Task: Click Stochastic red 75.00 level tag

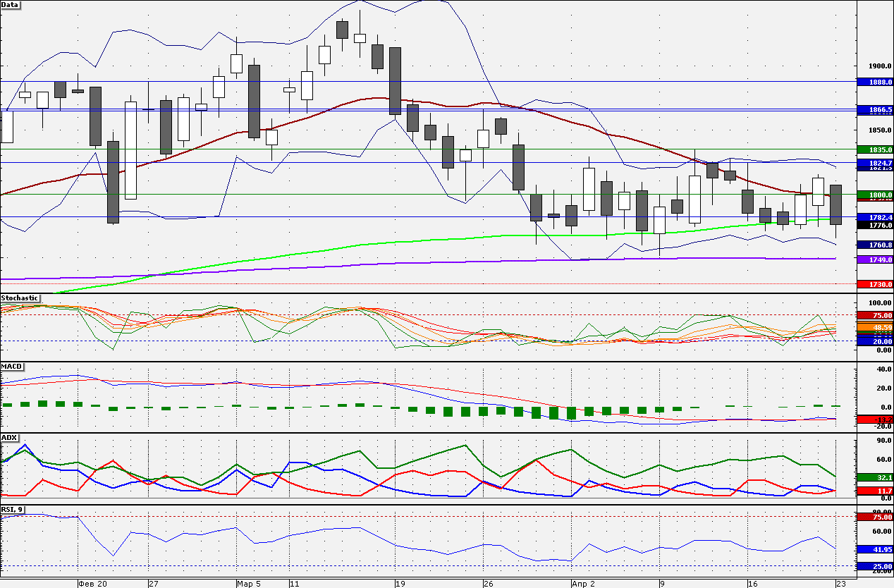Action: click(875, 315)
